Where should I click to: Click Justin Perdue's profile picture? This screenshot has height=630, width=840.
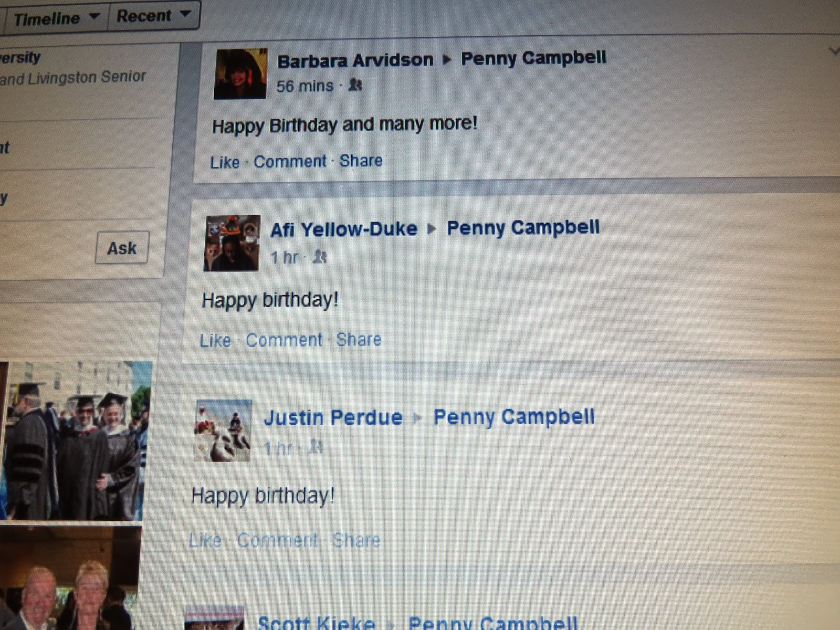[223, 430]
